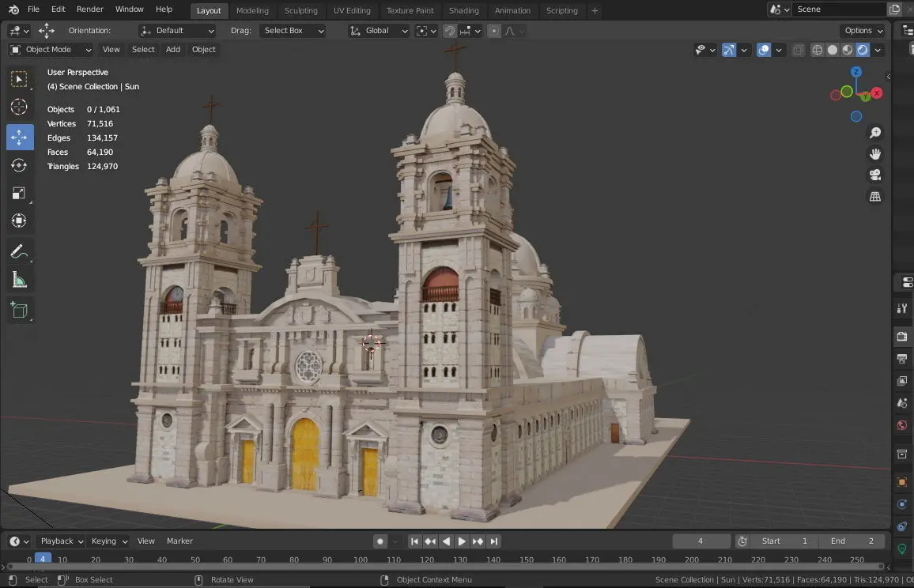Open the Drag Select Box dropdown

coord(292,31)
